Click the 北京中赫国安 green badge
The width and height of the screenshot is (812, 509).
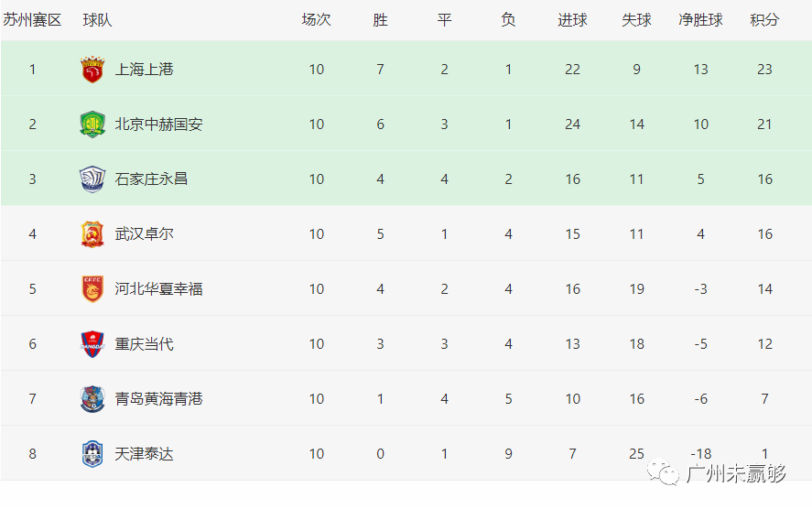click(x=92, y=125)
